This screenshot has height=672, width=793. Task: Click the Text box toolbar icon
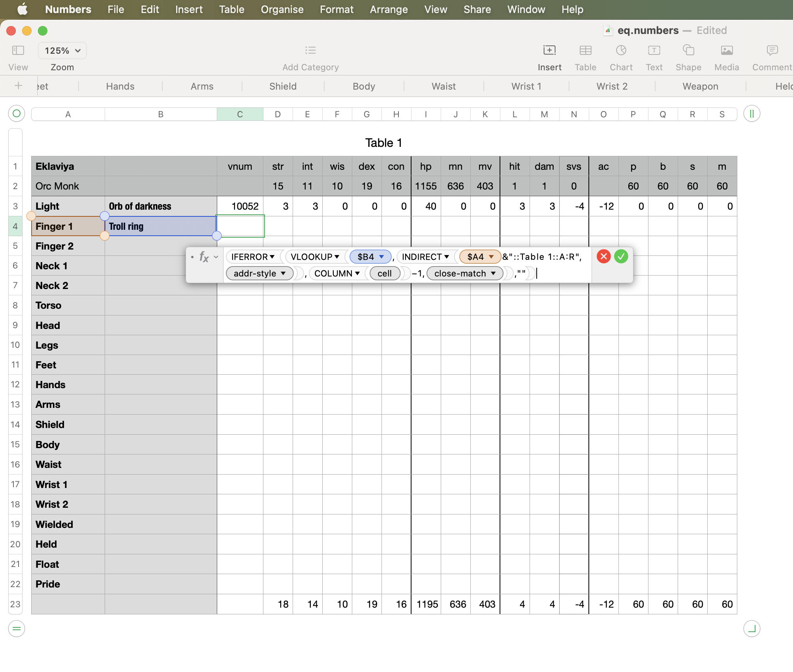pos(654,51)
